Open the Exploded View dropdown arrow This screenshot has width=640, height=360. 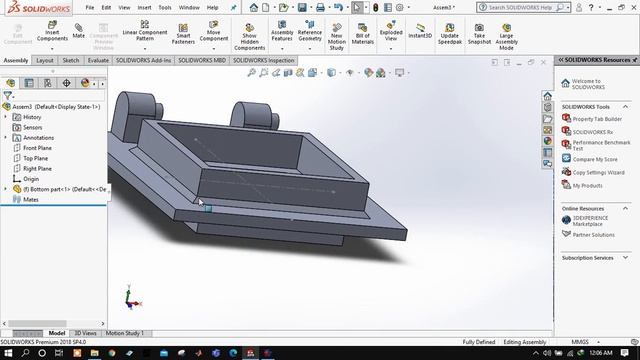tap(391, 49)
